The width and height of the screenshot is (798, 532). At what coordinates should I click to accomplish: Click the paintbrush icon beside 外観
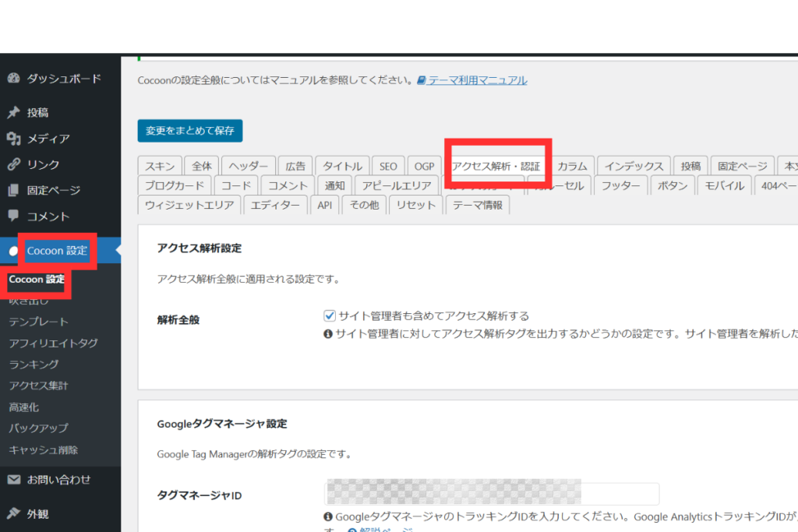pos(14,513)
